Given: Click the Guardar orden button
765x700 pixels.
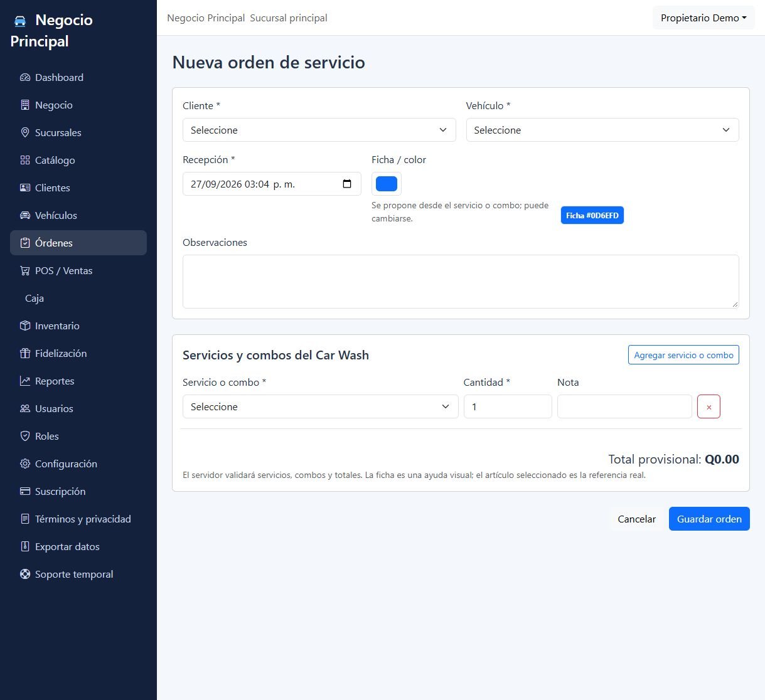Looking at the screenshot, I should (709, 519).
